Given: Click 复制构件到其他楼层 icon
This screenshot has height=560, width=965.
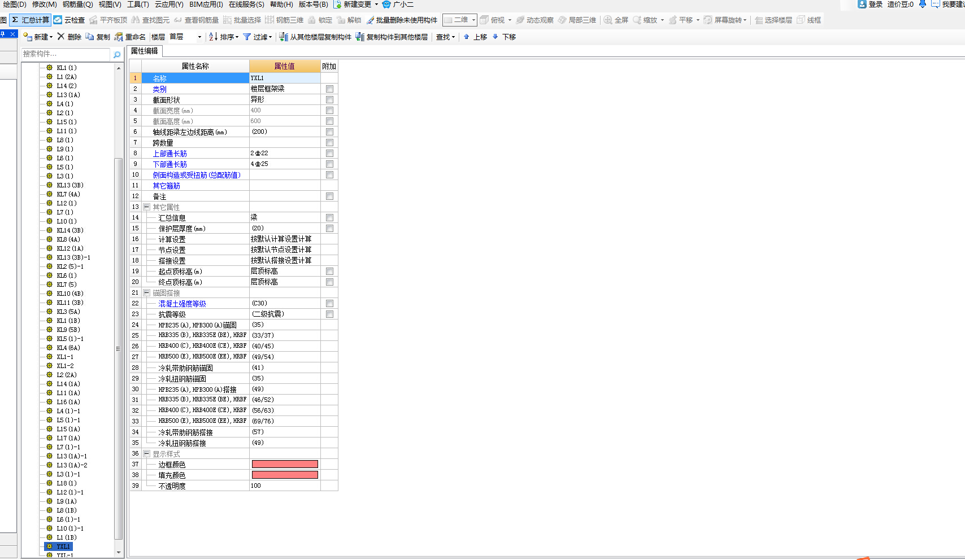Looking at the screenshot, I should pyautogui.click(x=360, y=37).
